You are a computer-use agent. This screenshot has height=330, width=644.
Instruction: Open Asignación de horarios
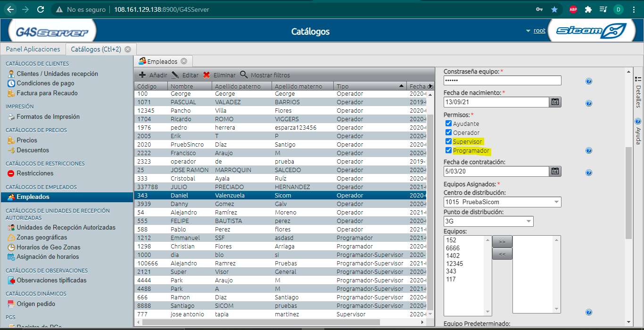48,257
